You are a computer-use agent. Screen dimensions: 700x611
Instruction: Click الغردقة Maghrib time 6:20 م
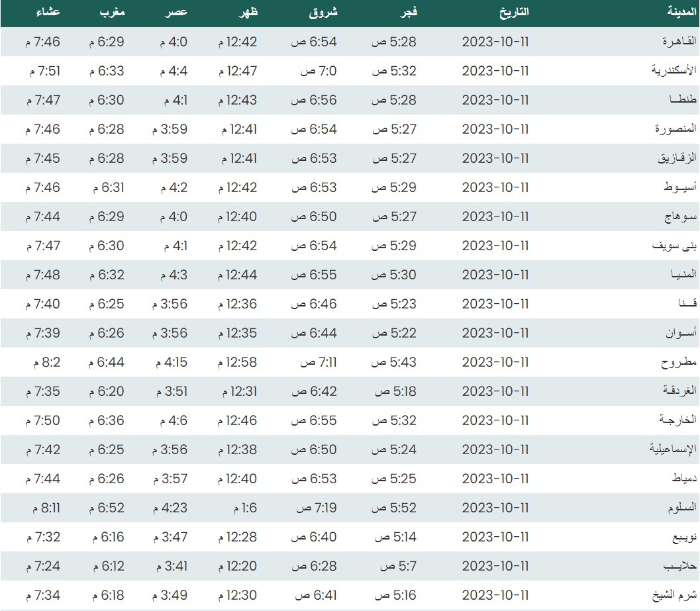(x=106, y=392)
